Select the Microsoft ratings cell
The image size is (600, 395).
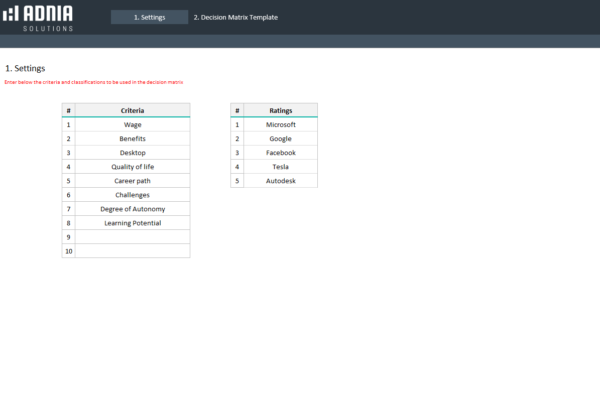point(280,125)
